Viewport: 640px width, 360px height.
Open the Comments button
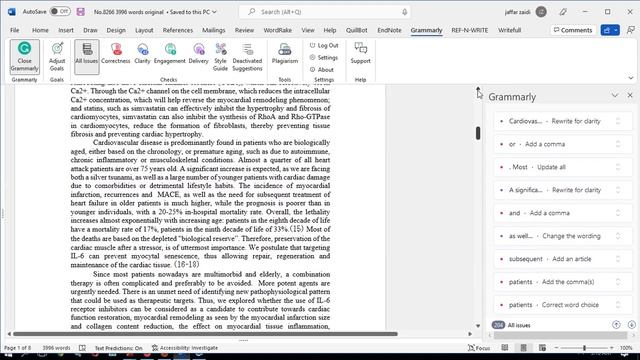(x=573, y=30)
